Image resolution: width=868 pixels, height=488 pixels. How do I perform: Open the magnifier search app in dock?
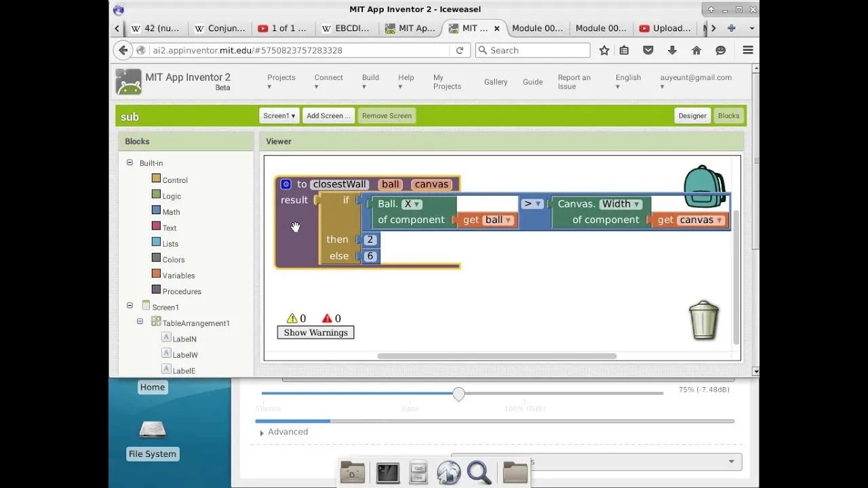pos(479,472)
